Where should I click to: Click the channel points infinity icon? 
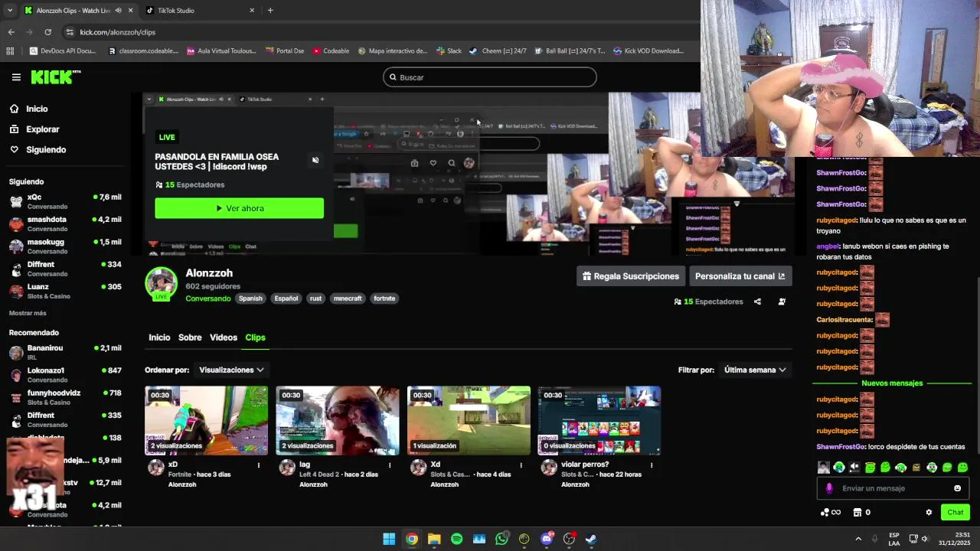coord(831,513)
